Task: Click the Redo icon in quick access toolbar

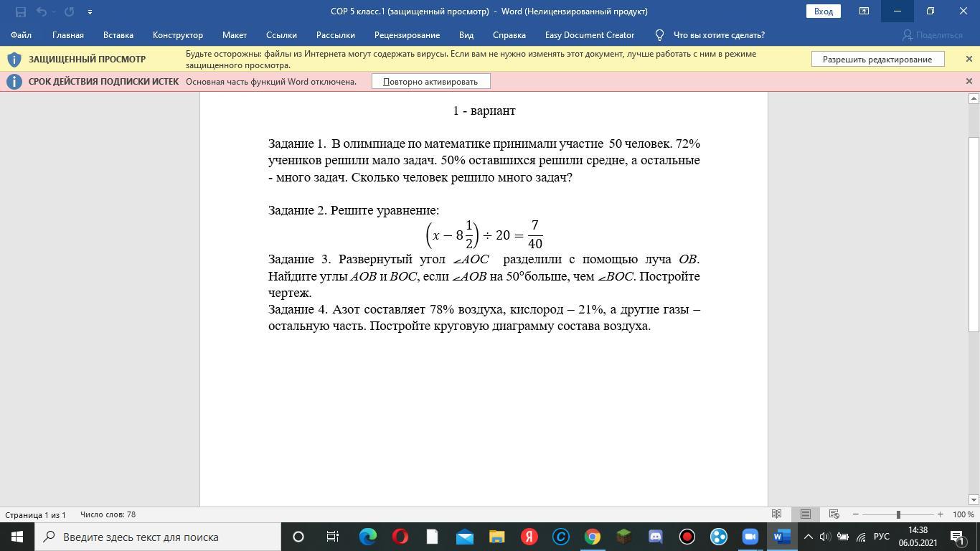Action: (69, 11)
